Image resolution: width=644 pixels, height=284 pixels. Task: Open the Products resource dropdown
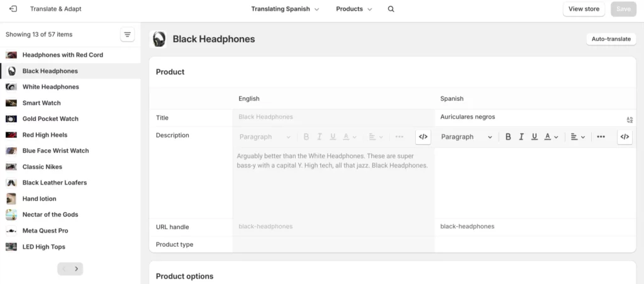pos(354,9)
